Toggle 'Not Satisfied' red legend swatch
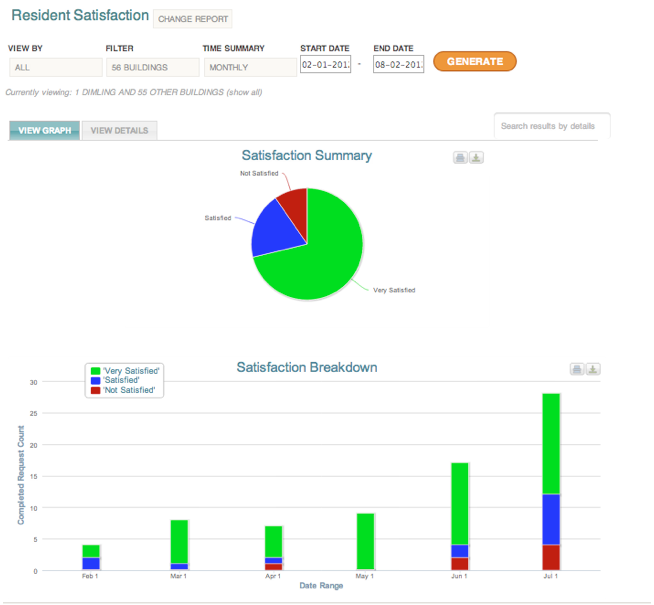 [x=95, y=390]
